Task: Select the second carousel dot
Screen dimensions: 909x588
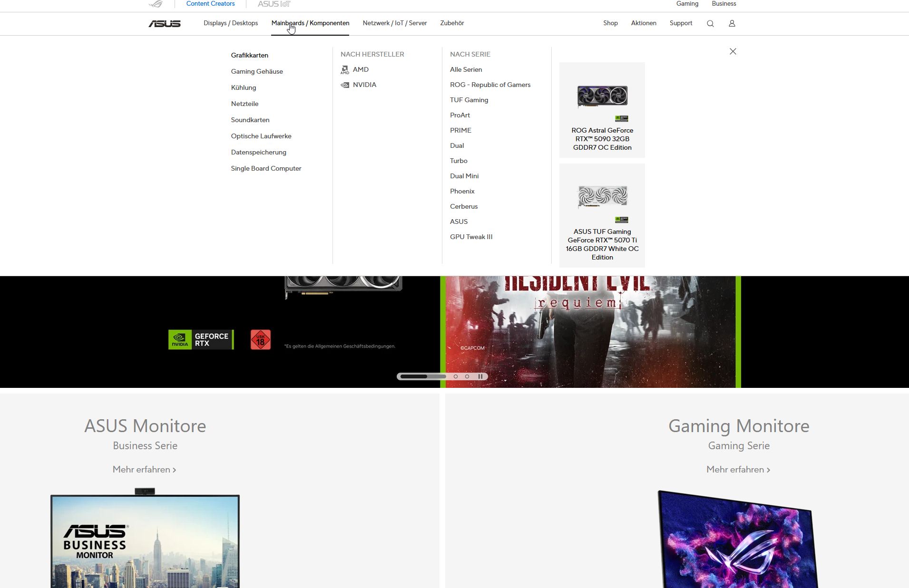Action: (x=456, y=376)
